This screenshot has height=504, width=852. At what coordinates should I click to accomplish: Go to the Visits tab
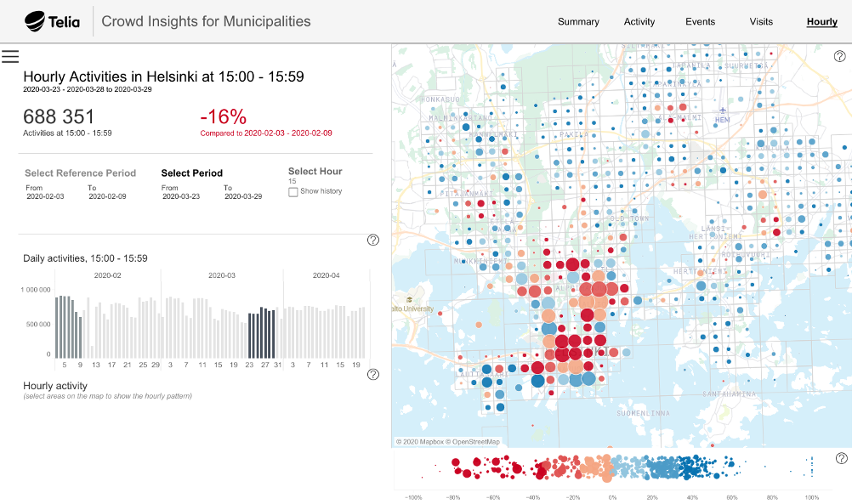pyautogui.click(x=761, y=22)
